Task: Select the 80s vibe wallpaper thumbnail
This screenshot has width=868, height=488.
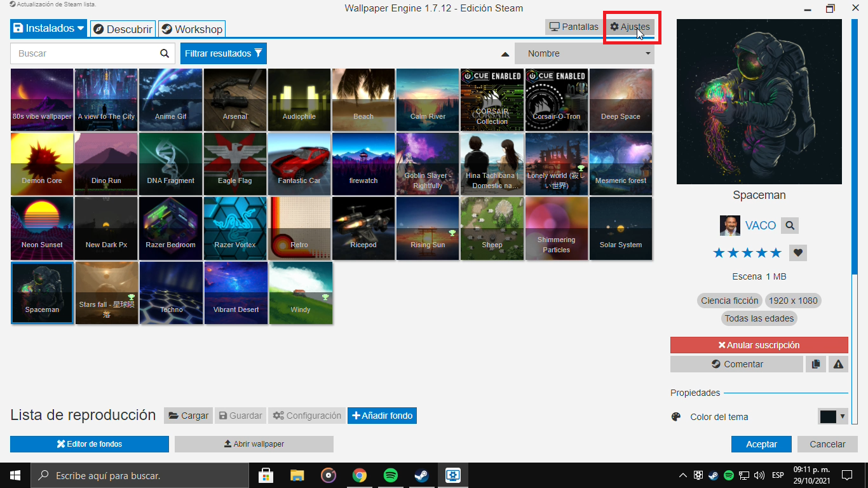Action: 42,100
